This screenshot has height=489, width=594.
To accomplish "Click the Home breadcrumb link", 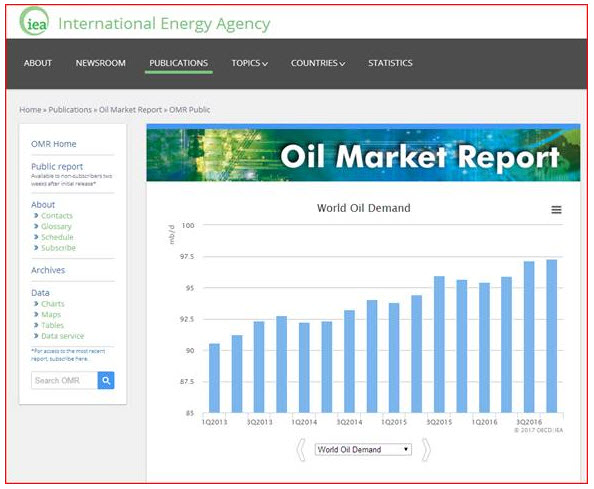I will coord(30,110).
